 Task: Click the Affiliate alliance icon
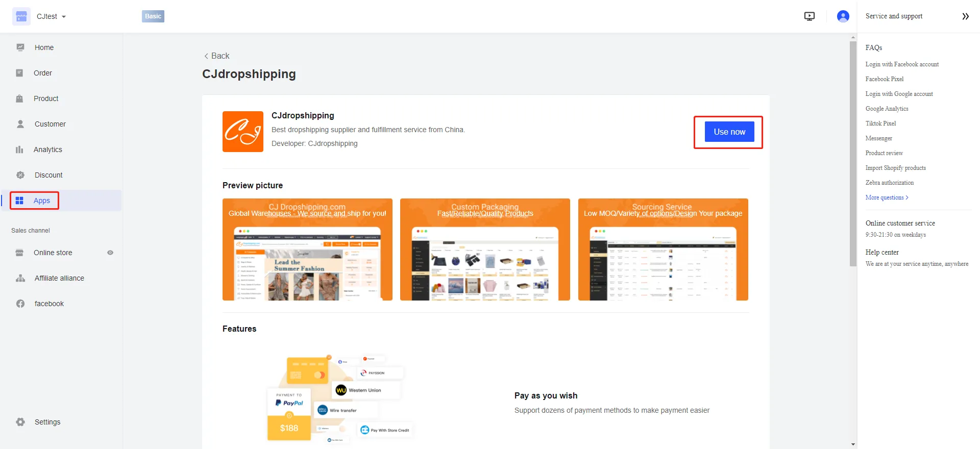click(x=20, y=278)
